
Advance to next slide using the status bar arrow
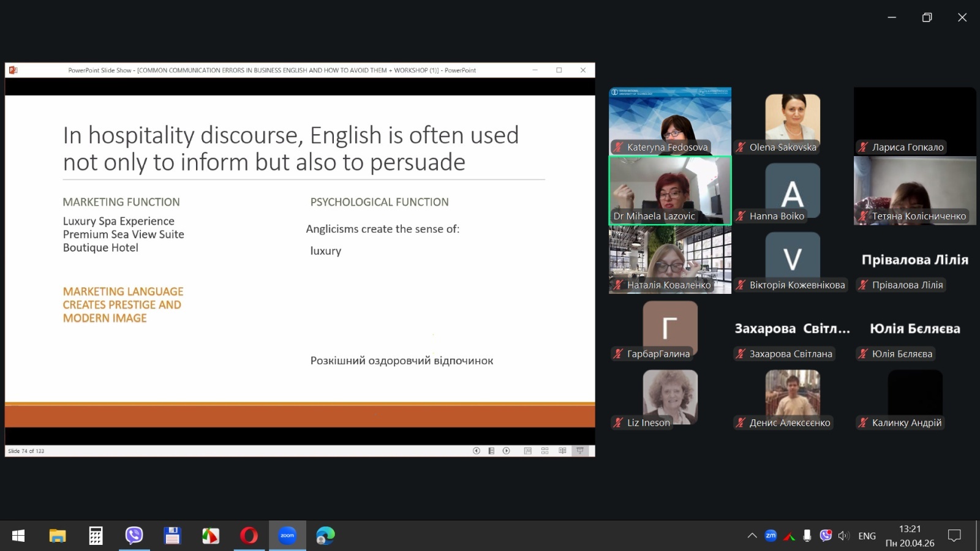pyautogui.click(x=507, y=451)
